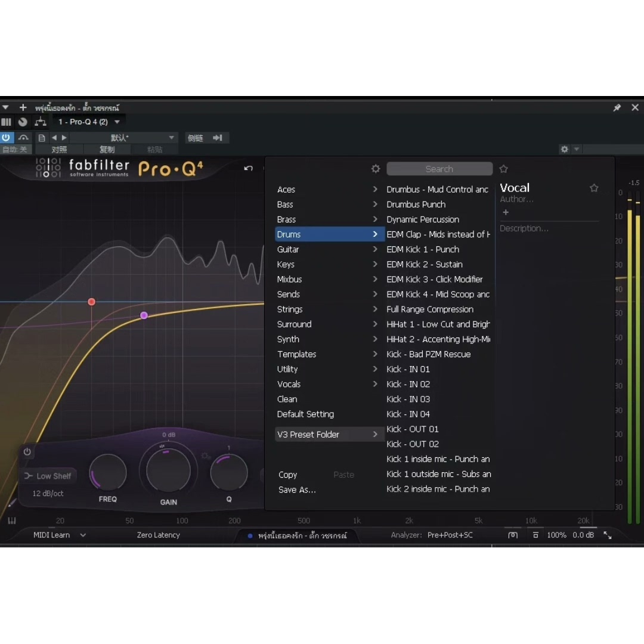644x644 pixels.
Task: Click the pin icon in title bar
Action: (x=617, y=107)
